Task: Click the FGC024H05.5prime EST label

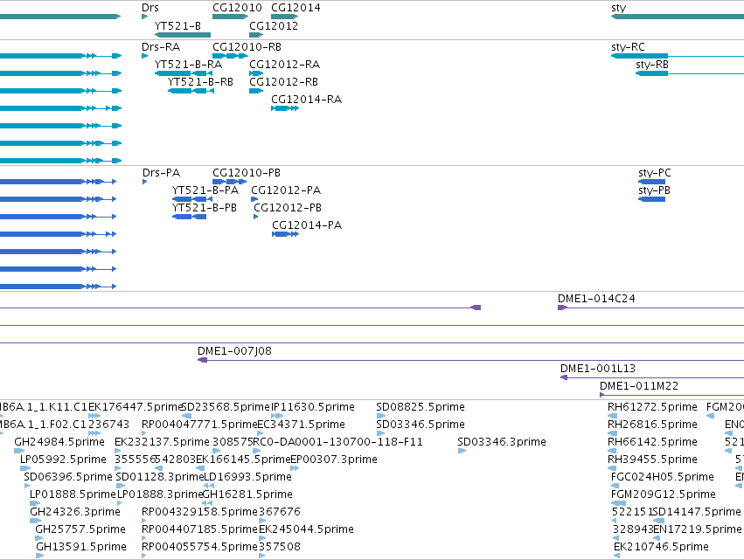Action: pyautogui.click(x=663, y=477)
